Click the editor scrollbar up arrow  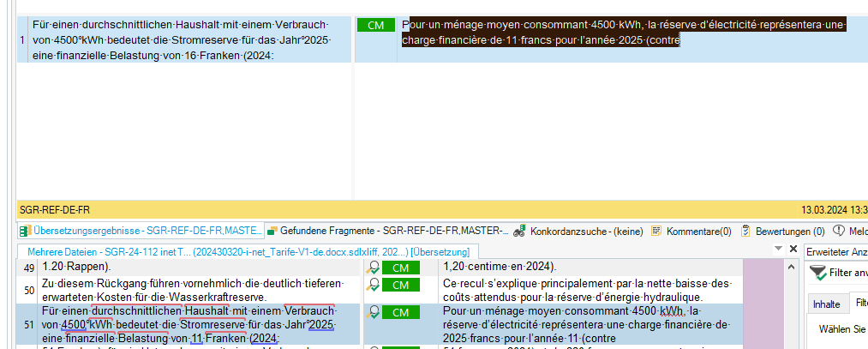click(792, 267)
